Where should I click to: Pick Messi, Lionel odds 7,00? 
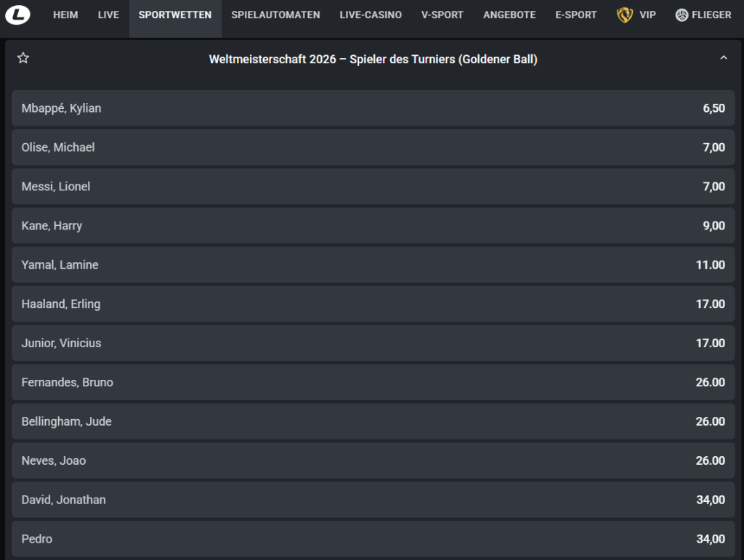[x=713, y=187]
